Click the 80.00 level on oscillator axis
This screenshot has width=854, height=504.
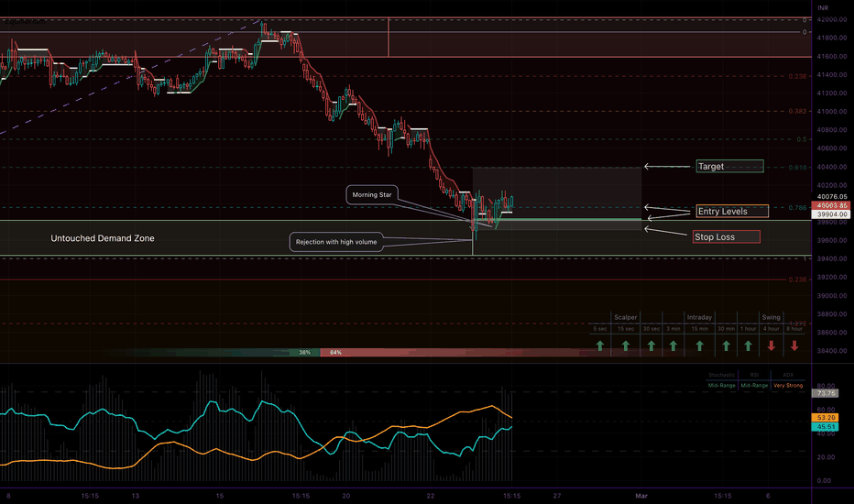click(824, 386)
